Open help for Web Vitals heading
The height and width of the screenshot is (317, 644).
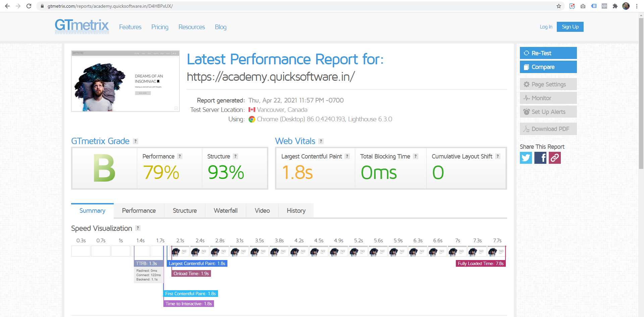tap(321, 141)
